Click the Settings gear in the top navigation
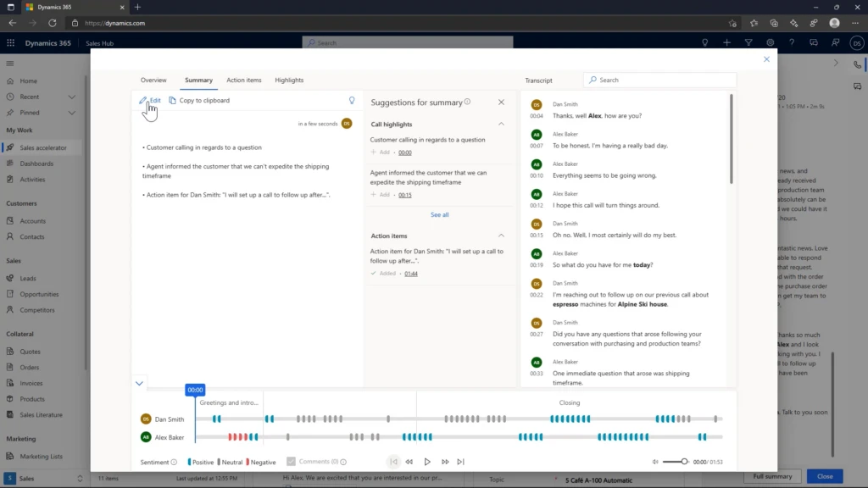The height and width of the screenshot is (488, 868). [770, 42]
